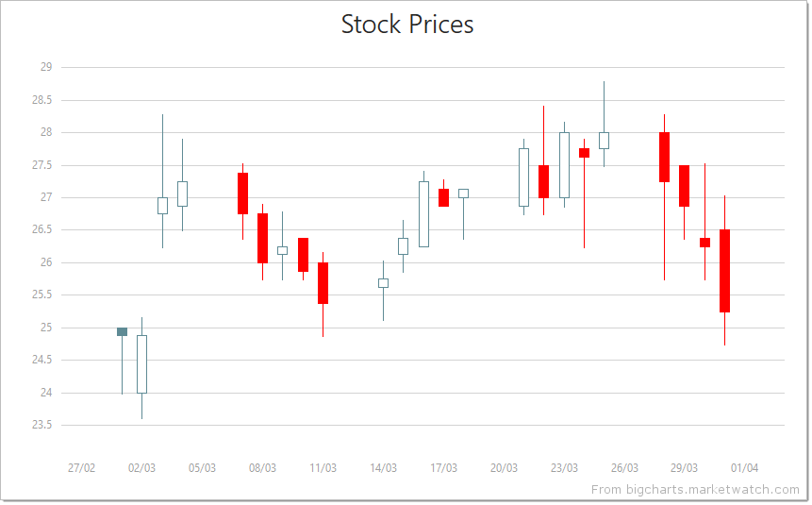The width and height of the screenshot is (812, 505).
Task: Click the red candlestick for 11/03
Action: coord(323,282)
